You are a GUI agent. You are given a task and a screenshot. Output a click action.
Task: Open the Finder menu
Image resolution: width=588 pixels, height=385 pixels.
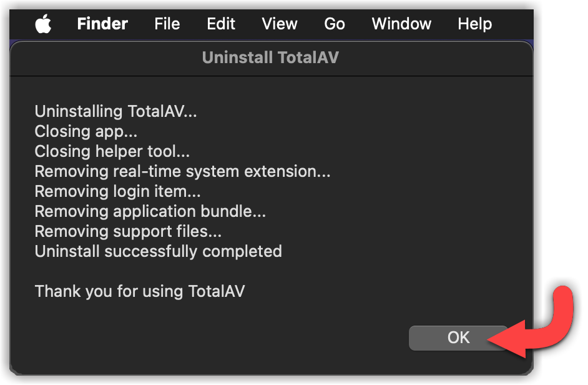click(x=102, y=24)
